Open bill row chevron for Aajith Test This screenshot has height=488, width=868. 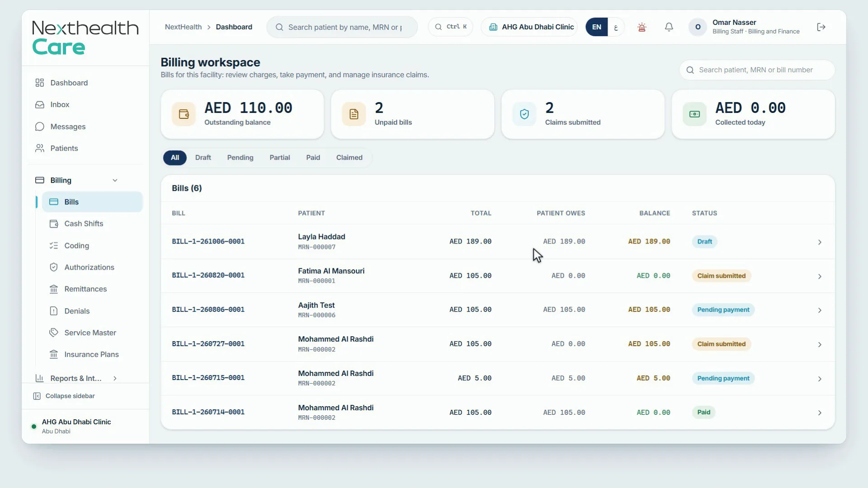coord(819,310)
